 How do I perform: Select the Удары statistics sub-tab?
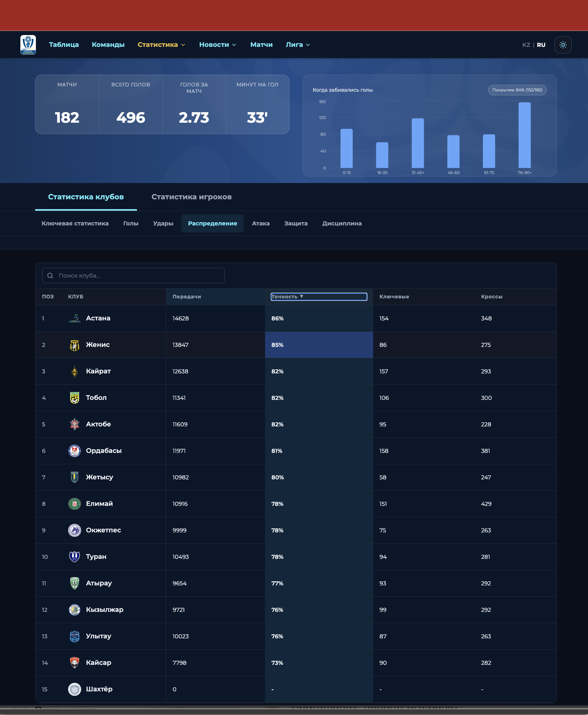163,223
